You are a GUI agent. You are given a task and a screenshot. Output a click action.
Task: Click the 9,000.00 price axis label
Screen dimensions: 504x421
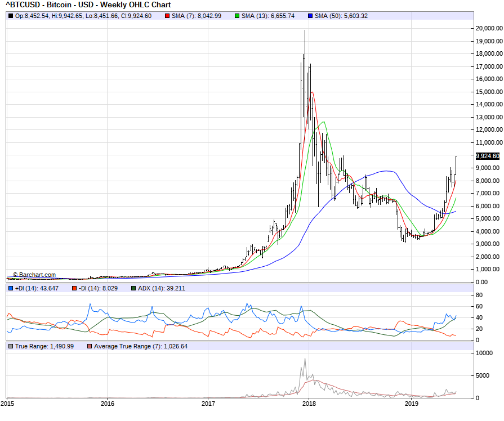(x=488, y=168)
